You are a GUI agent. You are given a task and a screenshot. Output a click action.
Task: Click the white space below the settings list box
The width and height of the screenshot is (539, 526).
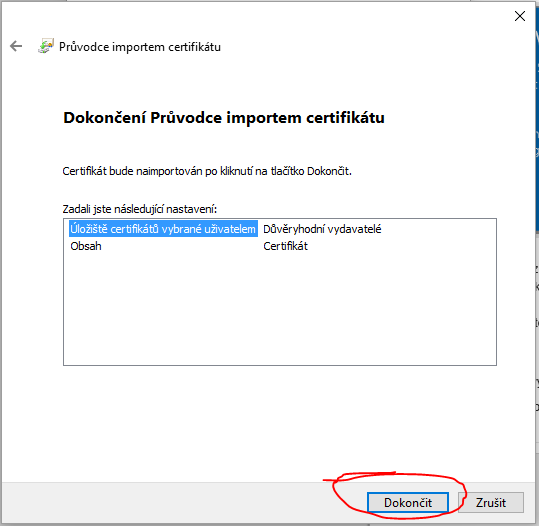279,423
